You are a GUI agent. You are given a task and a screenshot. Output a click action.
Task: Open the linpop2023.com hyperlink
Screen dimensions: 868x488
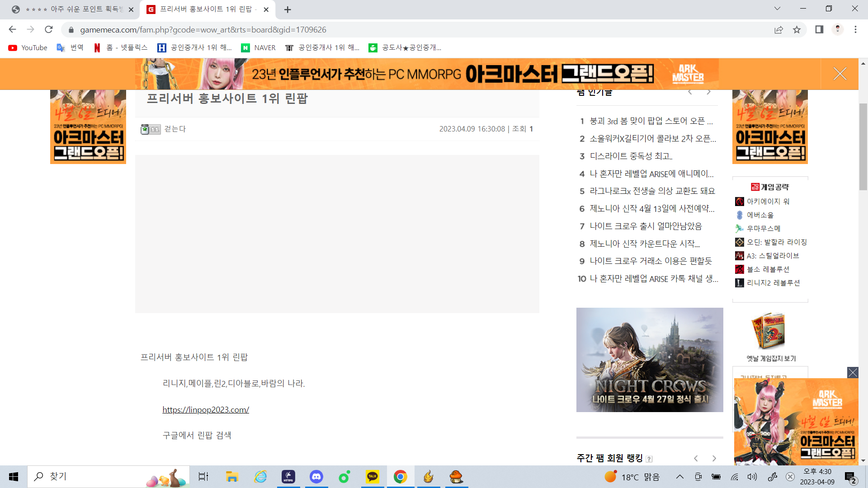pyautogui.click(x=206, y=409)
